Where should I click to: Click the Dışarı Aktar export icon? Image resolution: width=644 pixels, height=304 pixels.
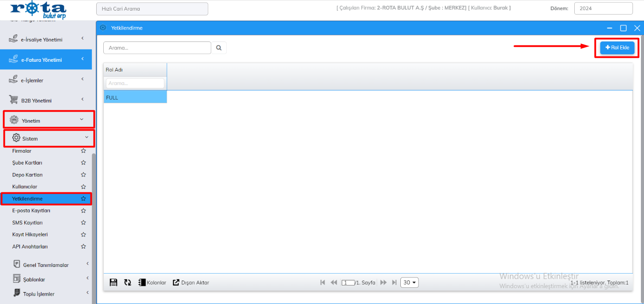click(x=176, y=282)
